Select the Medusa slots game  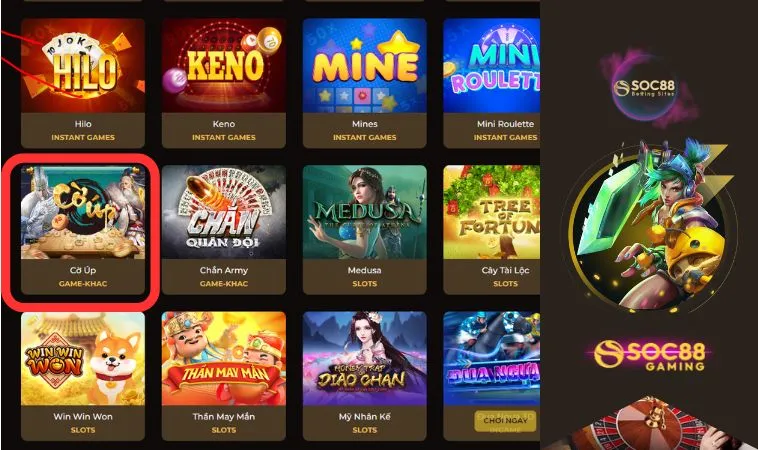364,230
